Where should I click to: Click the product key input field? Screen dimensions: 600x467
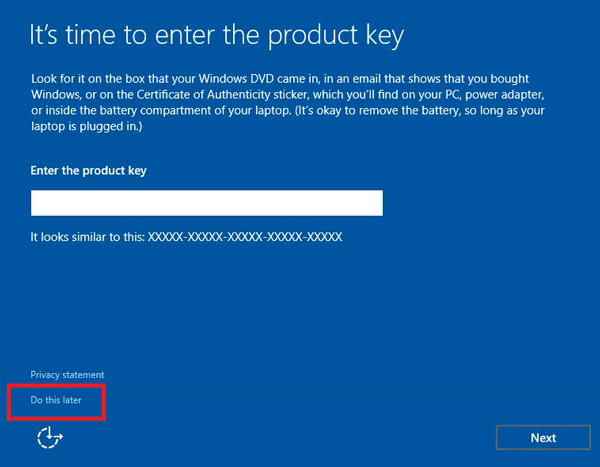tap(207, 203)
